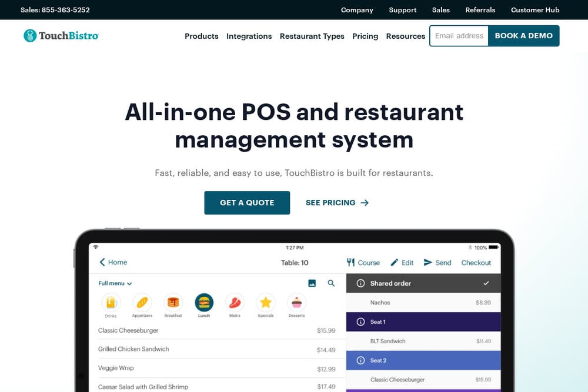Click the sales phone number 855-363-5252
This screenshot has width=588, height=392.
tap(66, 10)
